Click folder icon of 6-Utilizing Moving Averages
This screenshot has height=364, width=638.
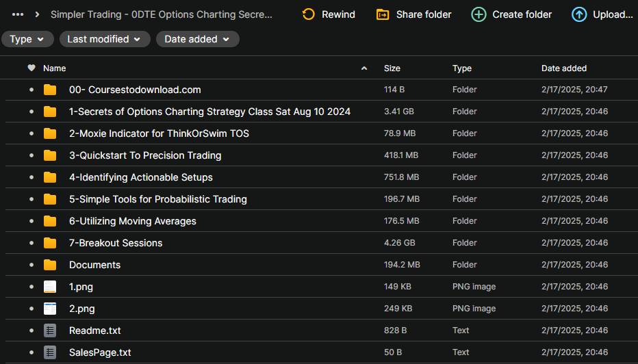(50, 221)
